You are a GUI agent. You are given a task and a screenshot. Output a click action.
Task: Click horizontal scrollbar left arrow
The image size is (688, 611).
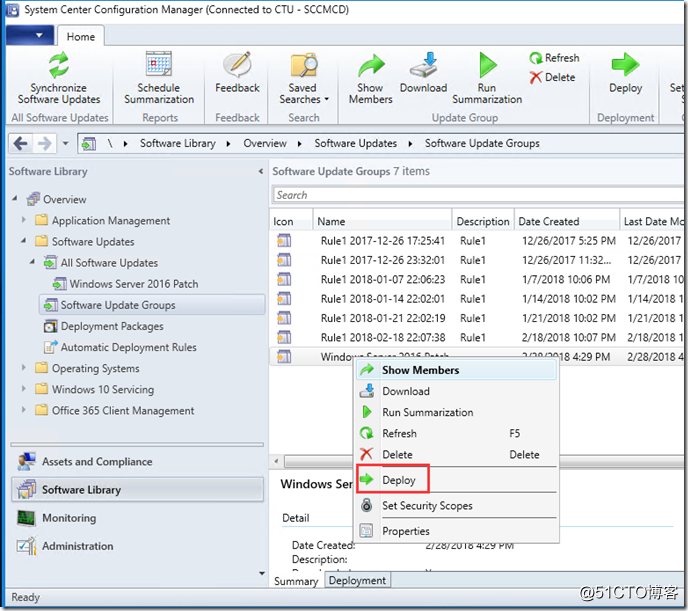[276, 461]
